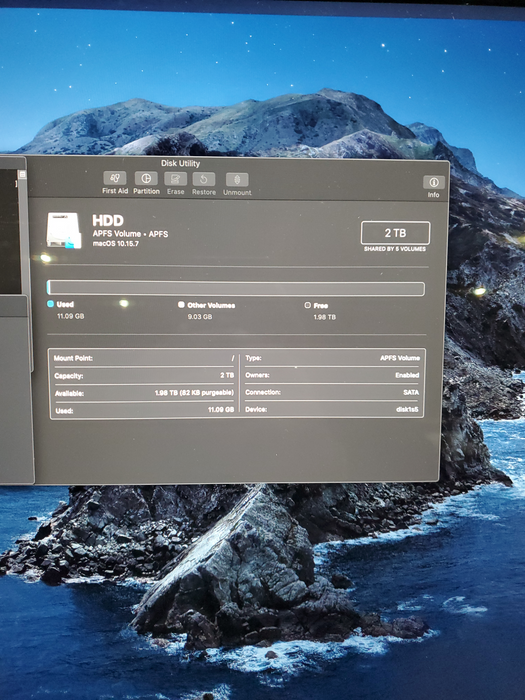The image size is (525, 700).
Task: Click the Disk Utility window title
Action: 180,163
